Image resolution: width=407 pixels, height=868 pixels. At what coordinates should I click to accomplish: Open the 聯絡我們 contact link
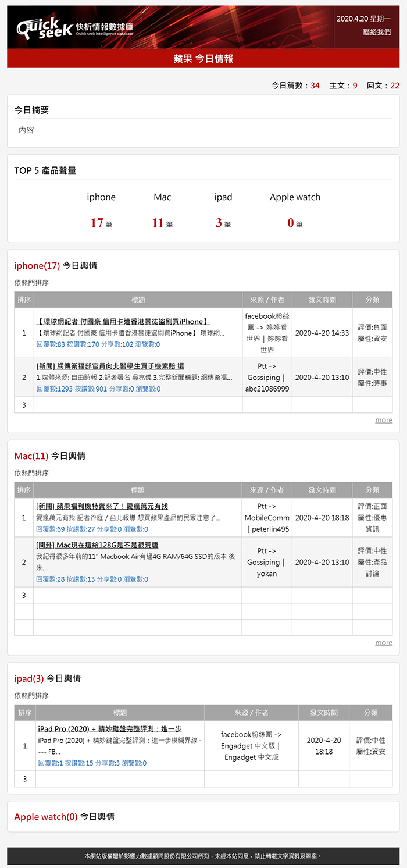[377, 31]
